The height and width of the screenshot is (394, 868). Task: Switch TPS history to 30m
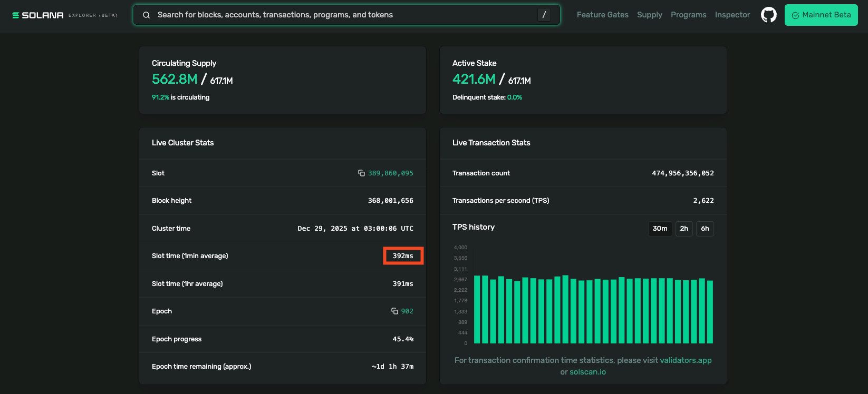point(660,229)
